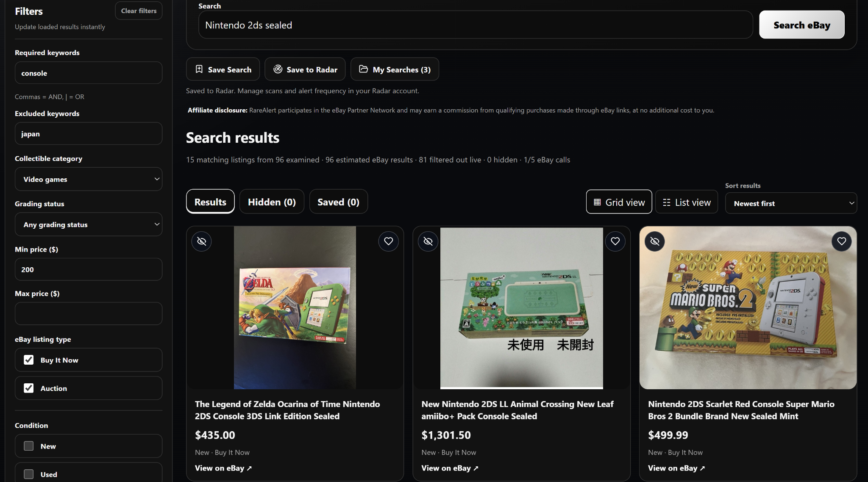Click the empty Max price field

click(89, 313)
